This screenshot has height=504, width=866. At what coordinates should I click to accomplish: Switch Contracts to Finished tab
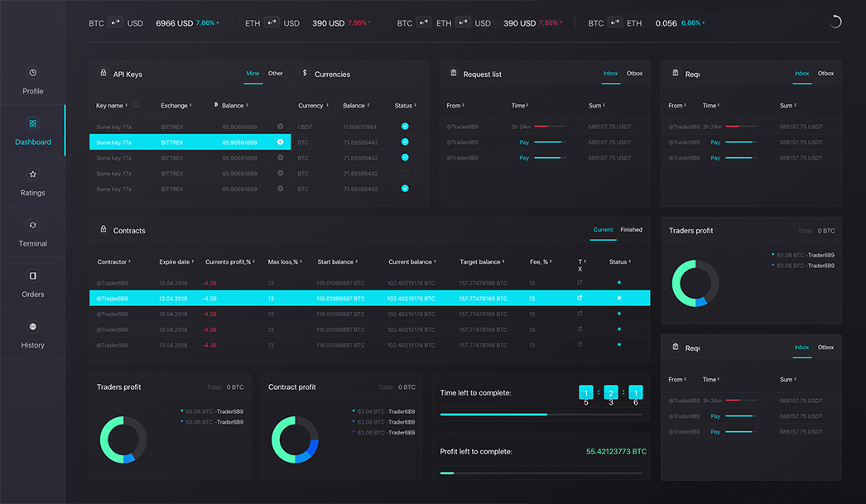[631, 230]
